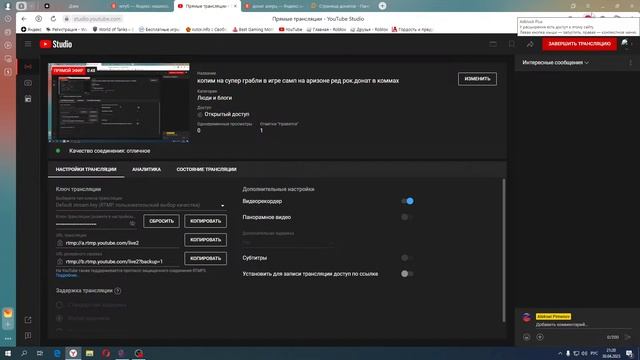The image size is (640, 360).
Task: Toggle the Видеорекордер switch
Action: coord(407,201)
